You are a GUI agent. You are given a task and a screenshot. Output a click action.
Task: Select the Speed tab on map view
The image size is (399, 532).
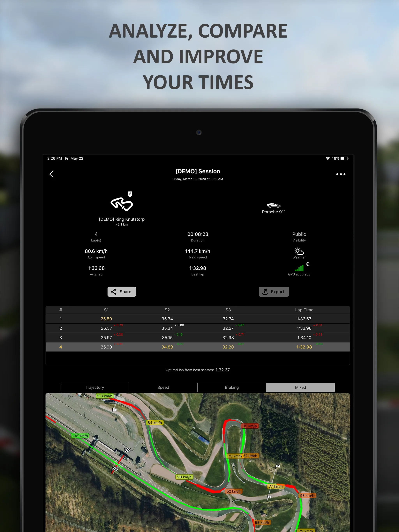(x=163, y=388)
